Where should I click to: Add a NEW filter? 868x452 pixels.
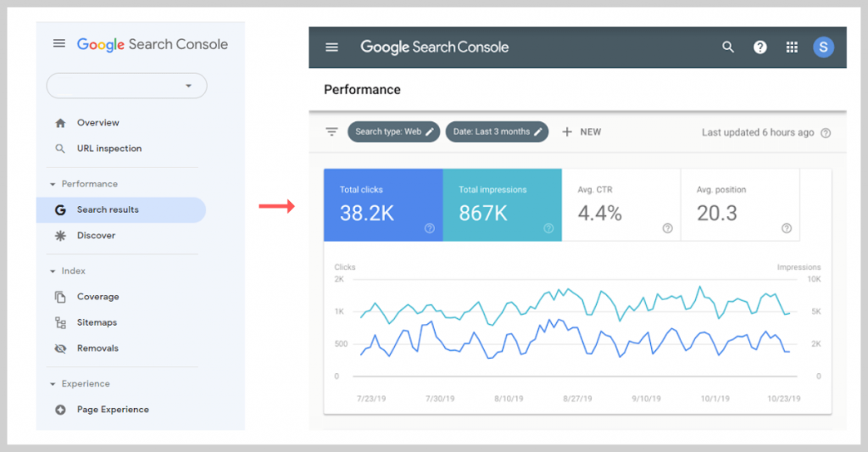[581, 131]
